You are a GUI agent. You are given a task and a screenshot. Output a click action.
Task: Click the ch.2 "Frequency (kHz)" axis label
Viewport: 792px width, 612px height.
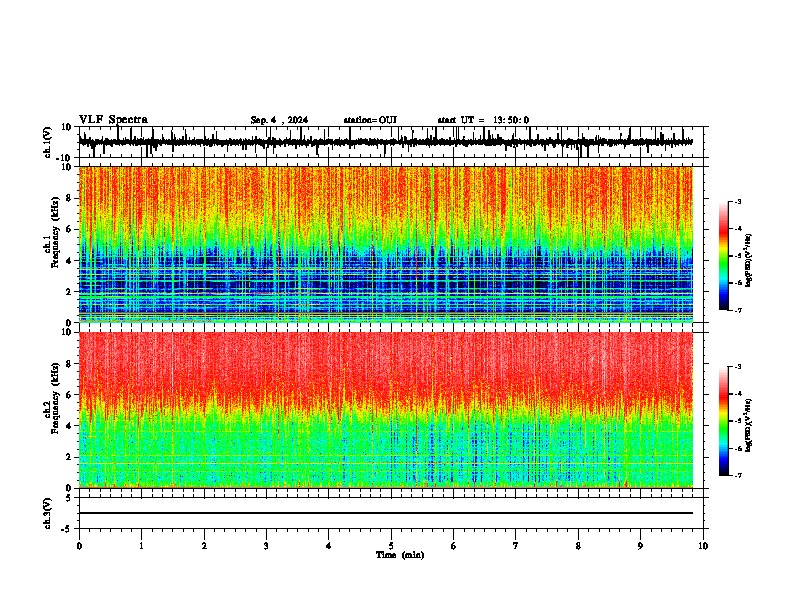56,398
